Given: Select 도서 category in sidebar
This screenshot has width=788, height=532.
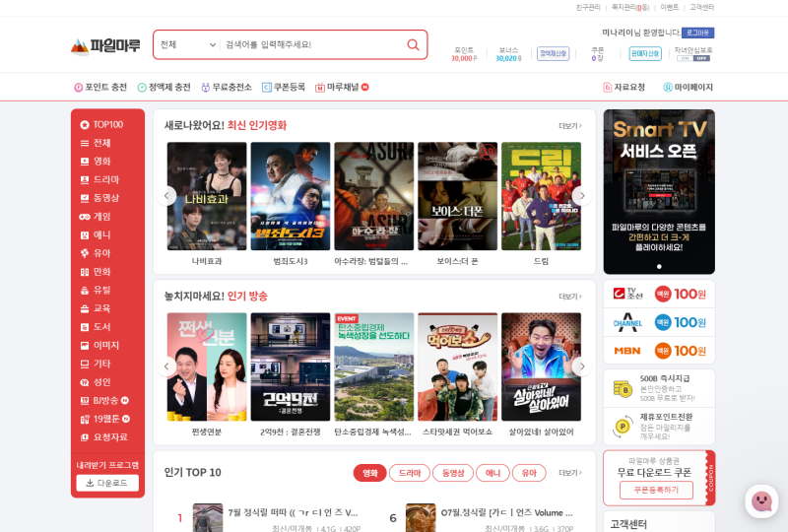Looking at the screenshot, I should click(x=96, y=327).
